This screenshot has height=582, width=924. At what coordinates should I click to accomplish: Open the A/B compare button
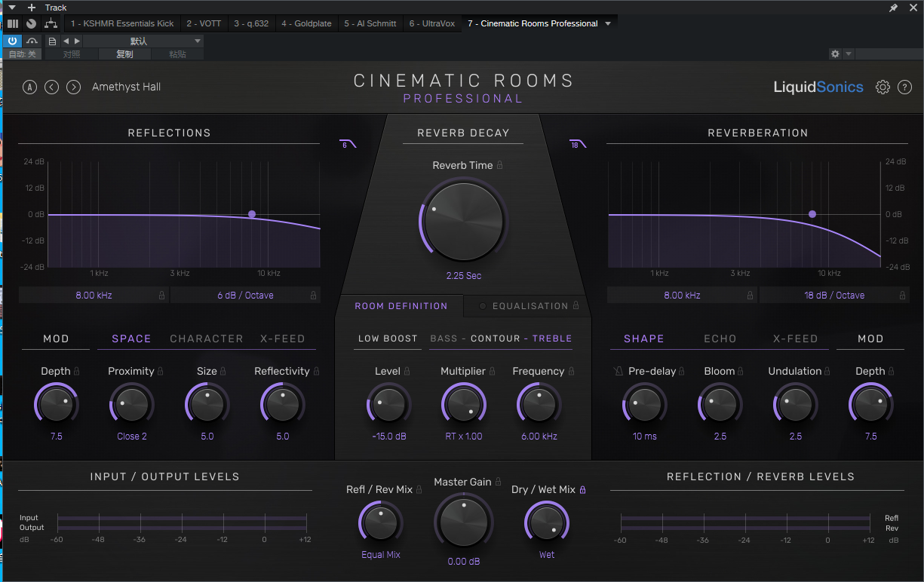click(29, 87)
